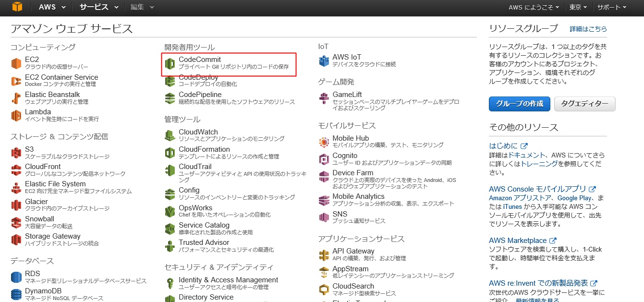Click the API Gateway icon
Screen dimensions: 644x302
click(x=324, y=255)
